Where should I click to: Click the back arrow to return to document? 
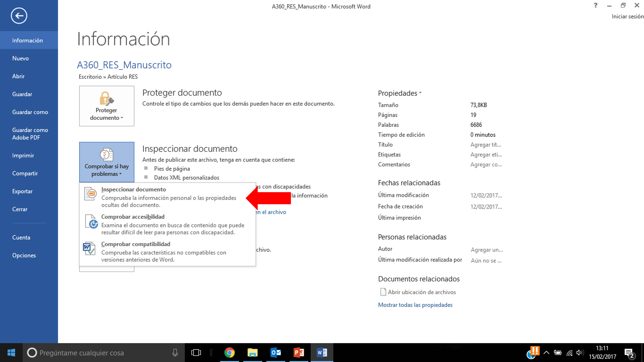tap(19, 16)
